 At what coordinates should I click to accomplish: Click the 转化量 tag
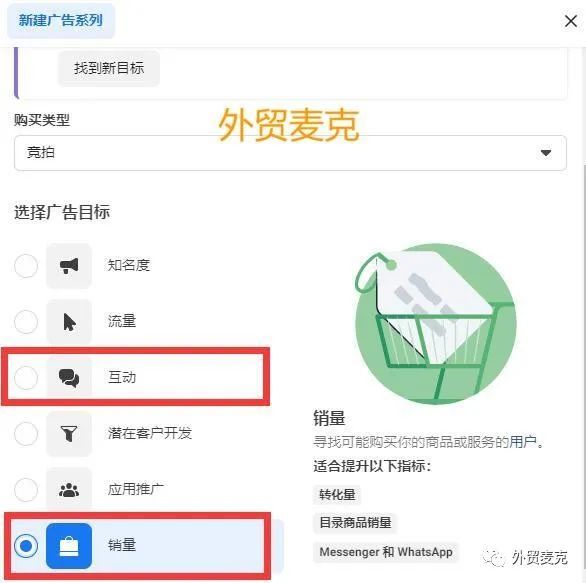coord(337,494)
